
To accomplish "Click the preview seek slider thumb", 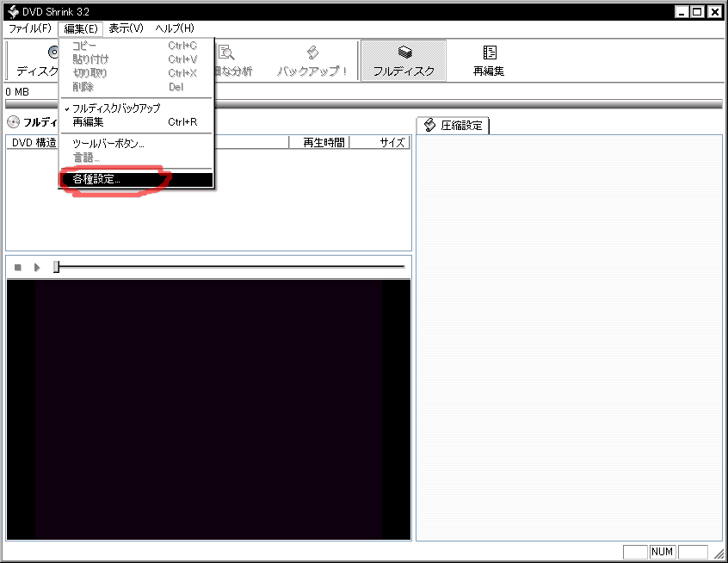I will click(56, 267).
